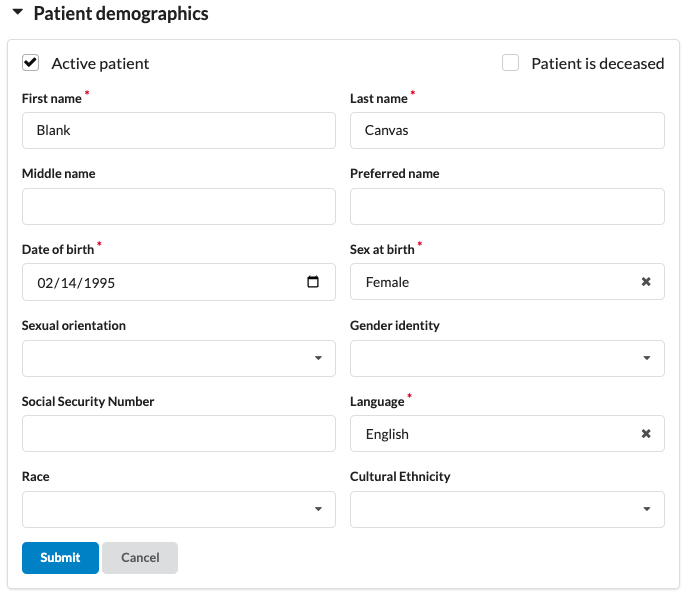This screenshot has width=687, height=595.
Task: Open the Gender identity dropdown arrow
Action: 646,358
